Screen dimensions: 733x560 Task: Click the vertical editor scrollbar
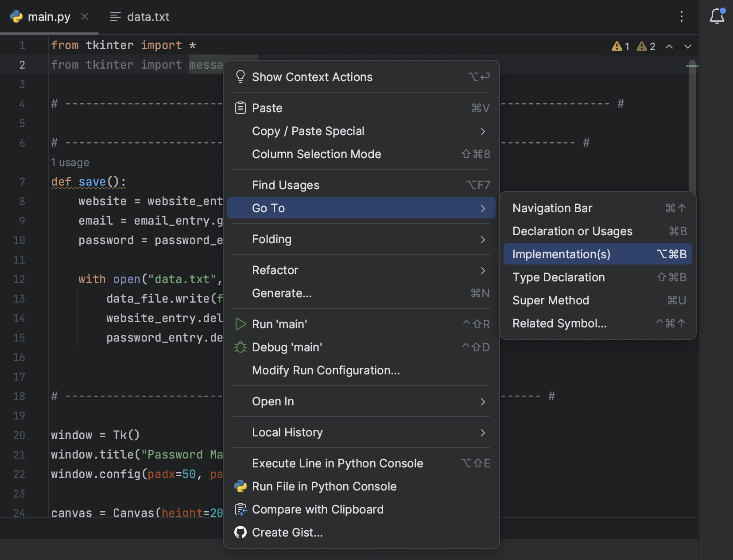coord(692,126)
